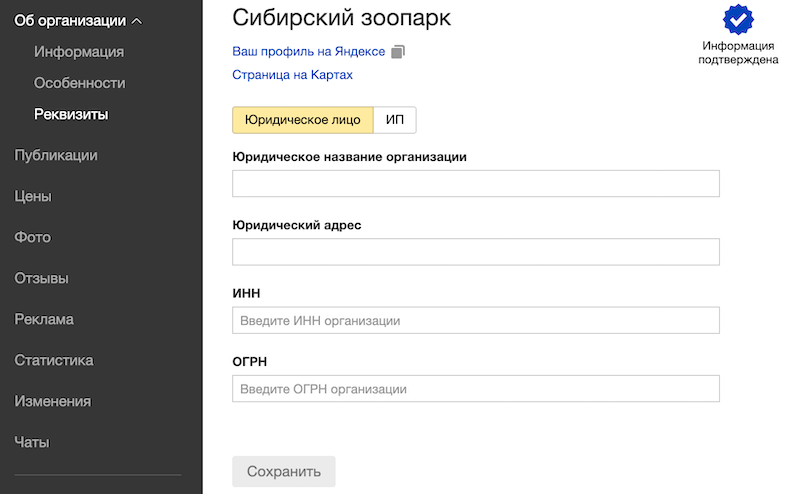Select the Юридическое лицо option
The image size is (800, 494).
tap(303, 120)
